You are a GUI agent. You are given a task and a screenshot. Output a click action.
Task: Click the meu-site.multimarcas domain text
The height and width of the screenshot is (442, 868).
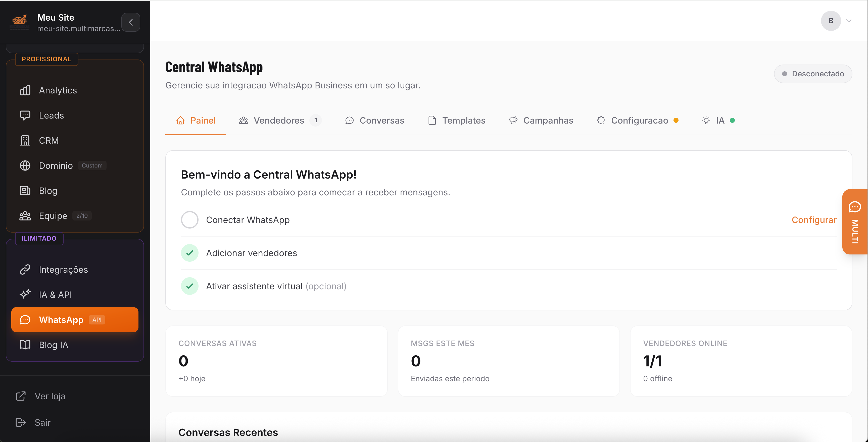[78, 29]
